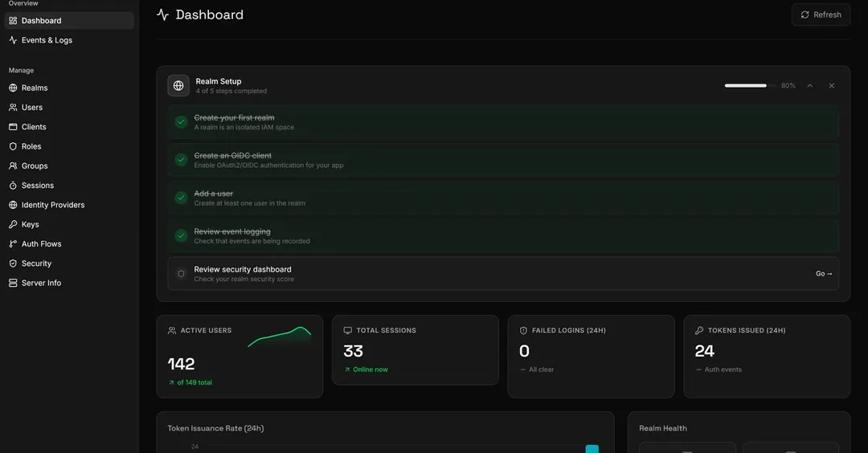Click the Tokens Issued key icon
Image resolution: width=868 pixels, height=453 pixels.
tap(699, 331)
